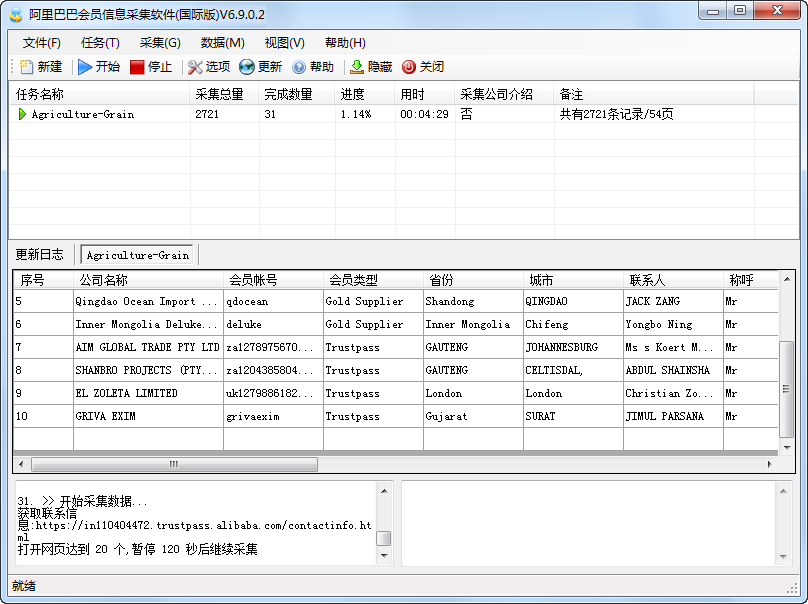This screenshot has height=604, width=808.
Task: Click the 省份 column header
Action: click(x=474, y=280)
